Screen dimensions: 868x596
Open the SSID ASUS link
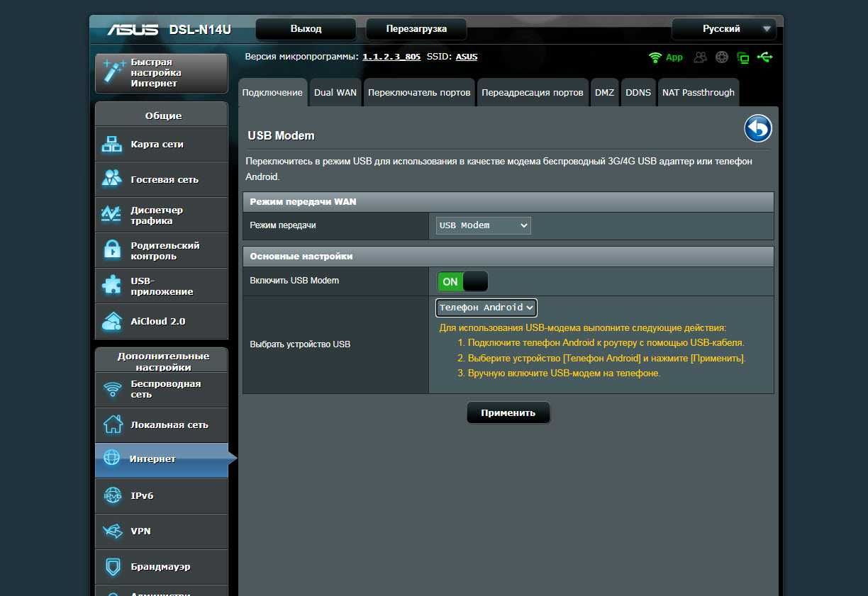[467, 57]
